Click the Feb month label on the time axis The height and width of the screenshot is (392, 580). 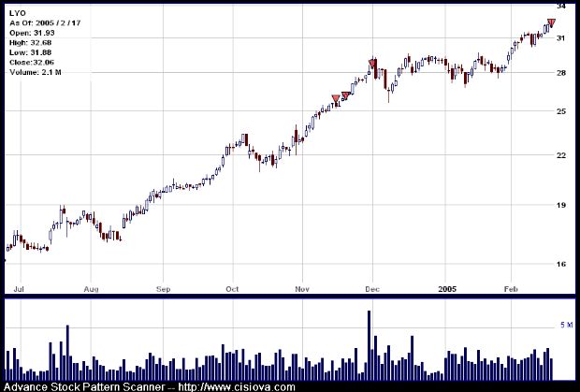[x=511, y=289]
